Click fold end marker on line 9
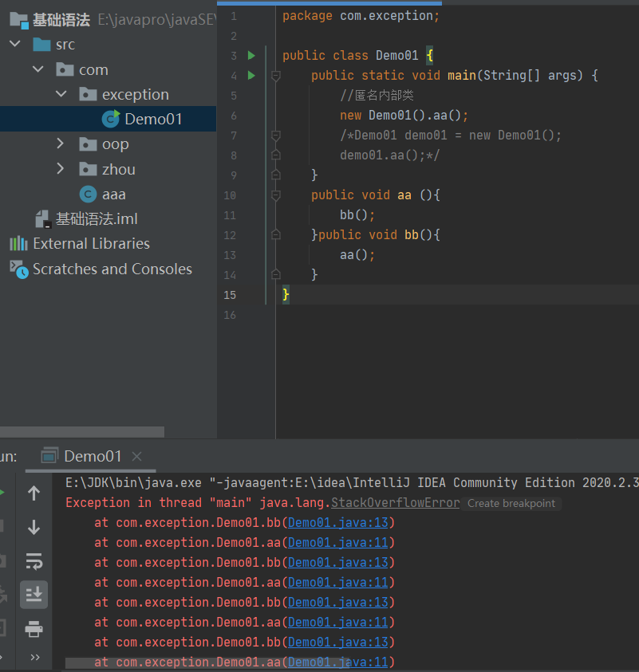 (x=276, y=175)
